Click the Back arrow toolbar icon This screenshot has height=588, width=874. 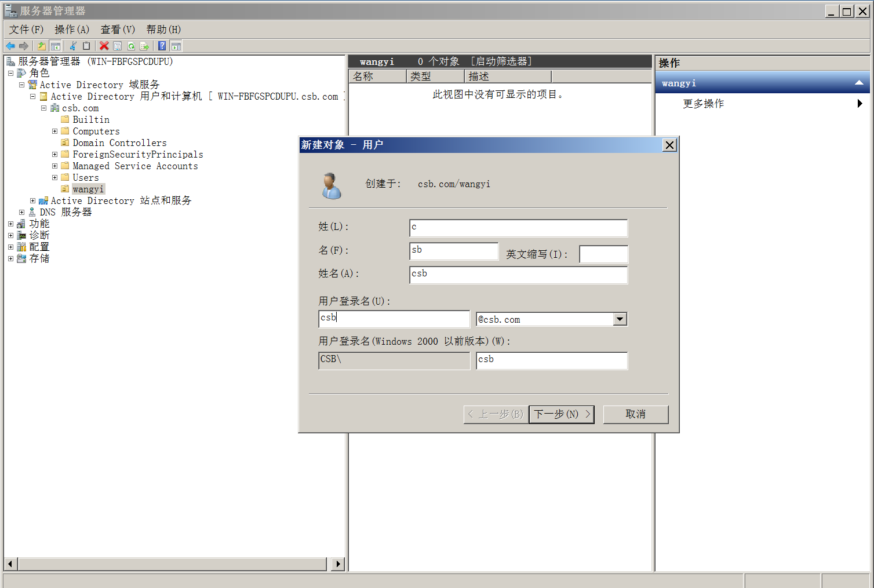tap(10, 46)
